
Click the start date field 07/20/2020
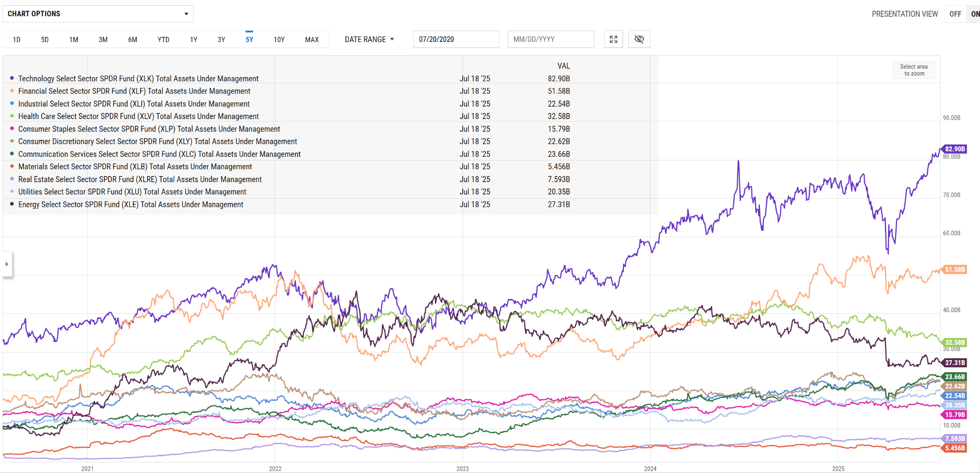(x=456, y=39)
